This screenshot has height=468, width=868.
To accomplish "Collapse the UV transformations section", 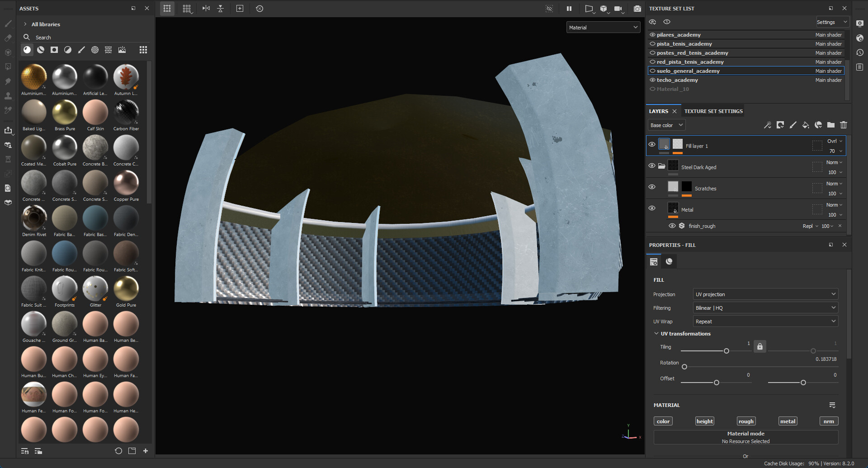I will 657,334.
